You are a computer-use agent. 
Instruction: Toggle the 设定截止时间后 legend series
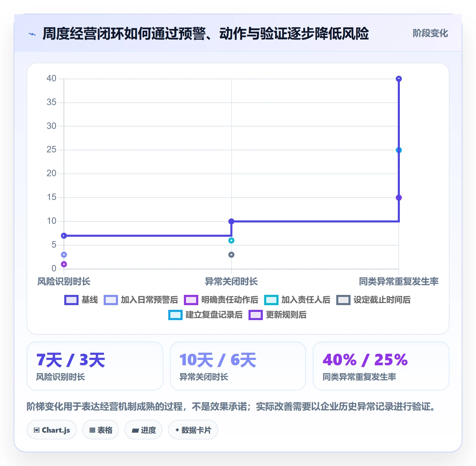click(374, 300)
